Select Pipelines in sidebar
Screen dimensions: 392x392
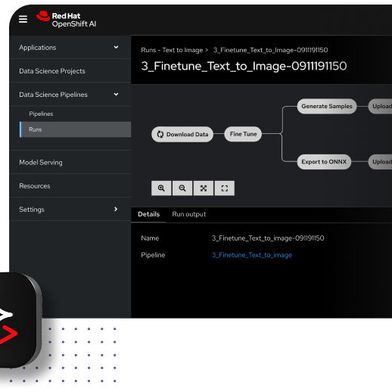(x=41, y=114)
